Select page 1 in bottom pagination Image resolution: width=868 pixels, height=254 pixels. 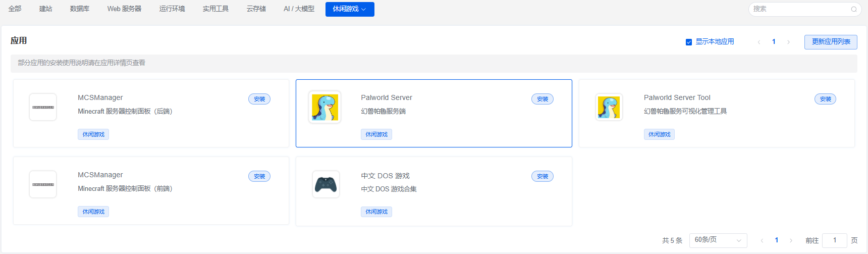pos(777,240)
